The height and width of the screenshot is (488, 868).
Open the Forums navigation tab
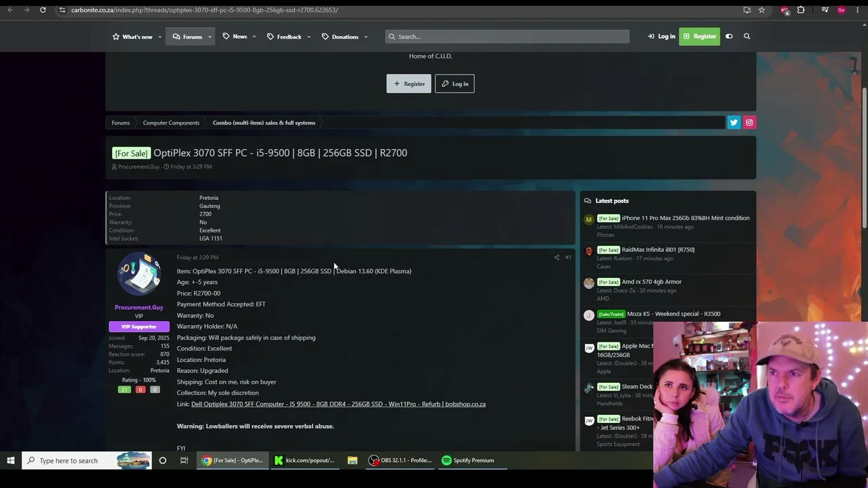click(187, 37)
